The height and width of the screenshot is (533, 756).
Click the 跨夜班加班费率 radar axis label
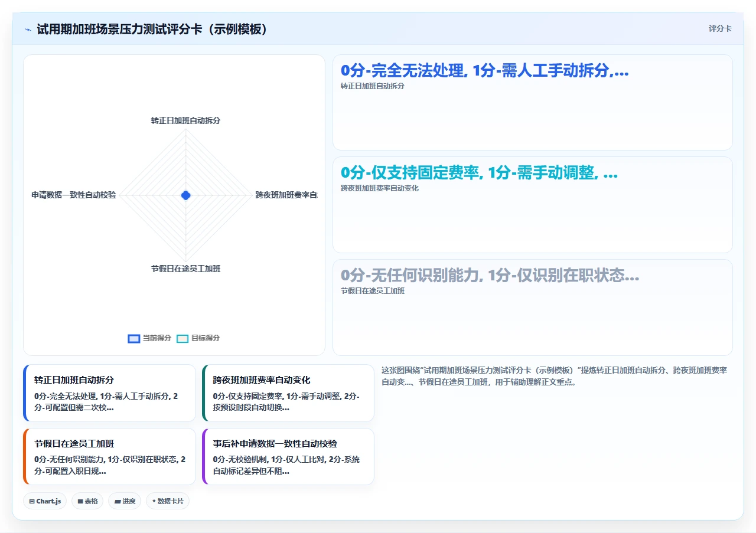(286, 195)
